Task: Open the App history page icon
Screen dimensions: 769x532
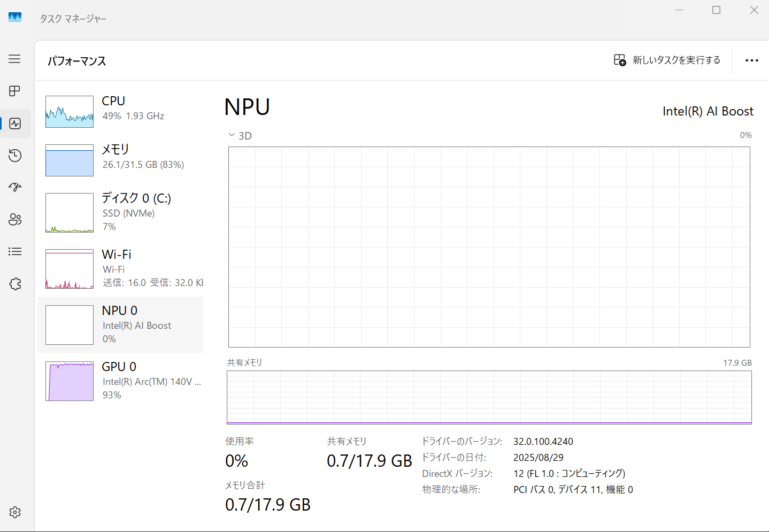Action: 15,156
